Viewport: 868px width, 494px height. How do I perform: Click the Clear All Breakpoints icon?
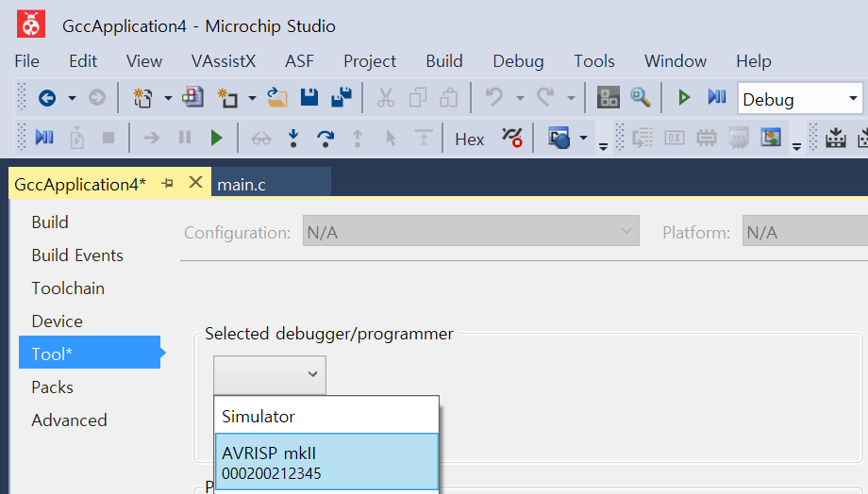pos(512,138)
